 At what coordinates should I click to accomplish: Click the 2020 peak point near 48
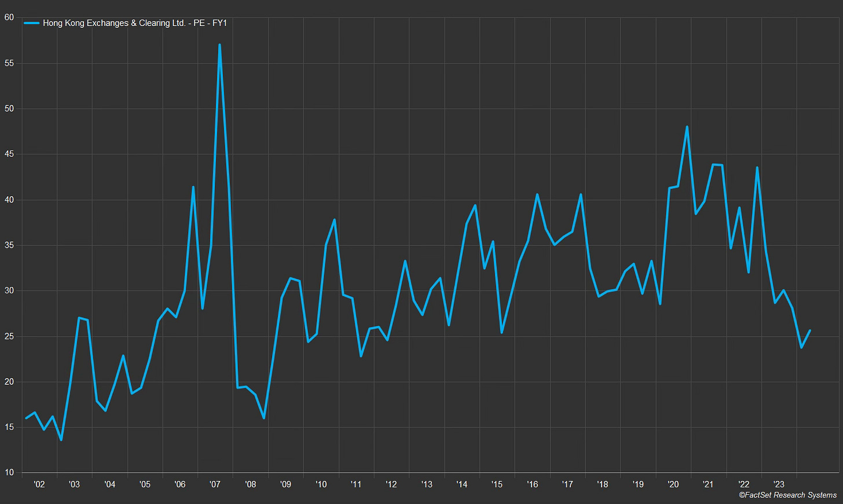(x=687, y=127)
